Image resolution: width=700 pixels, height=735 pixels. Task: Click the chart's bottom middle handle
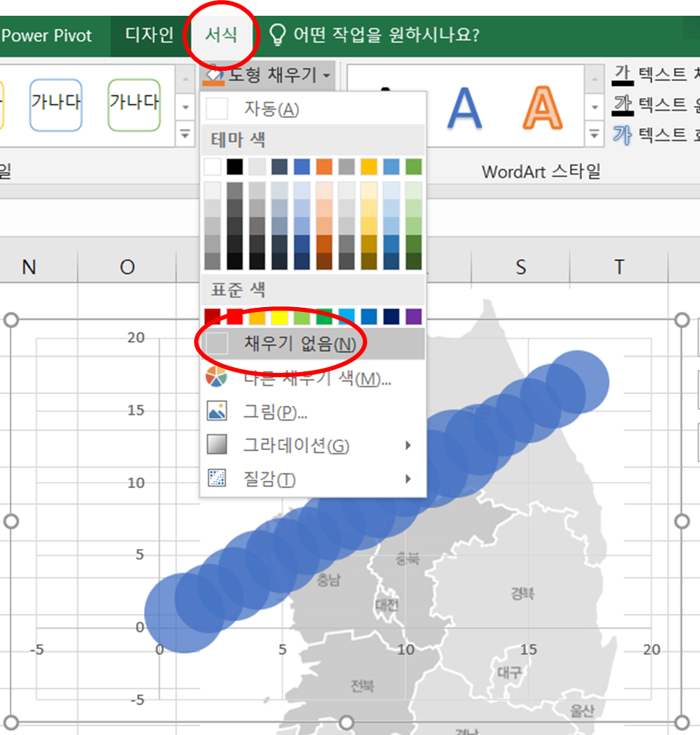tap(346, 722)
